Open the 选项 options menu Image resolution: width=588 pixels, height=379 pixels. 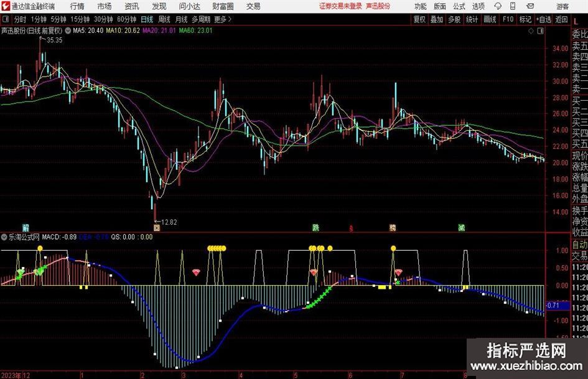point(478,6)
